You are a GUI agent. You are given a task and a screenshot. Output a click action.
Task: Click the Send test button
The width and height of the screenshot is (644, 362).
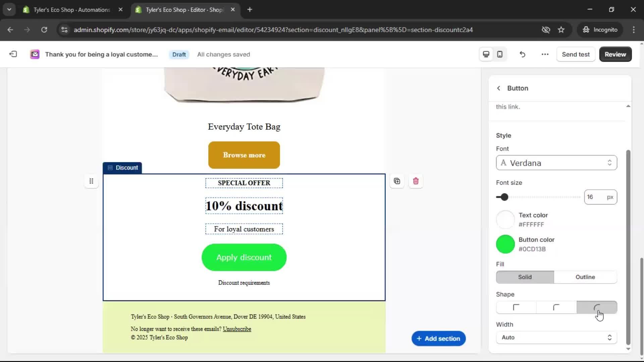pos(576,54)
